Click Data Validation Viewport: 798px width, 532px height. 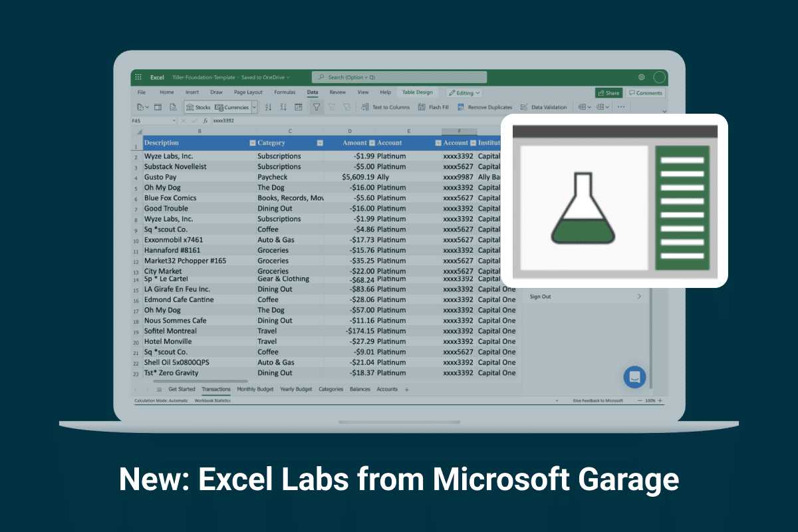[x=543, y=107]
